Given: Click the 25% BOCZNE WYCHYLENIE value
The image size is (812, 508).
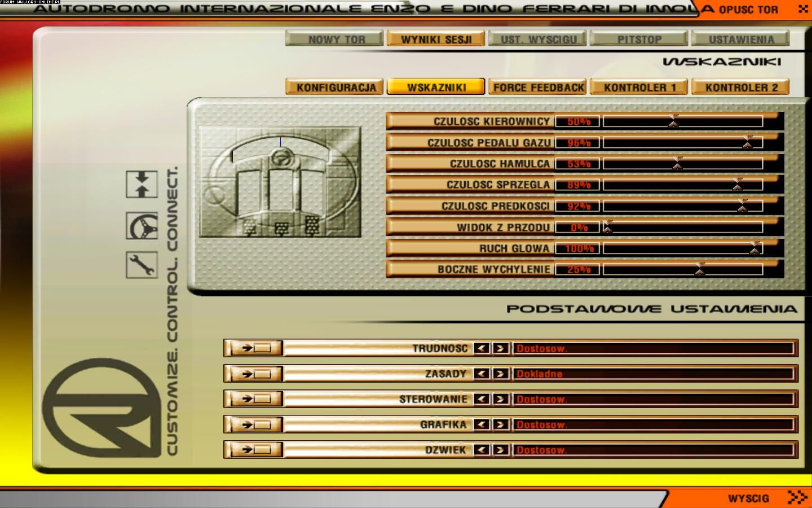Looking at the screenshot, I should coord(578,269).
